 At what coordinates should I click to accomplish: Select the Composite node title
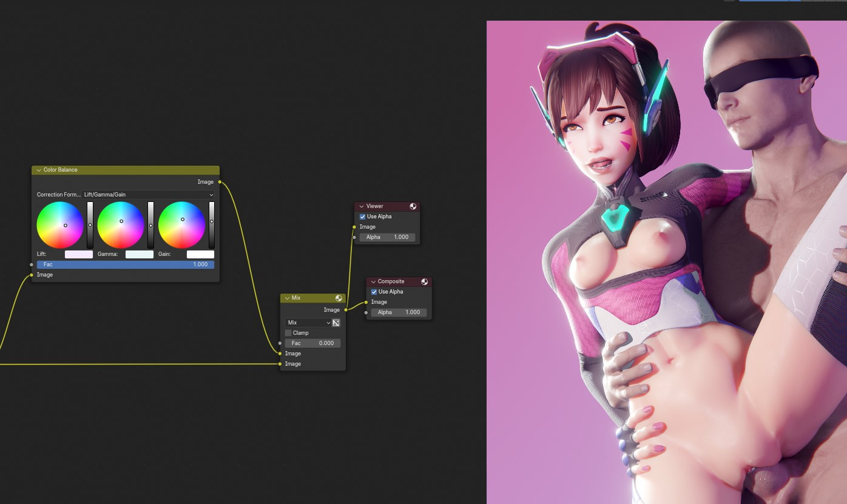pyautogui.click(x=391, y=282)
